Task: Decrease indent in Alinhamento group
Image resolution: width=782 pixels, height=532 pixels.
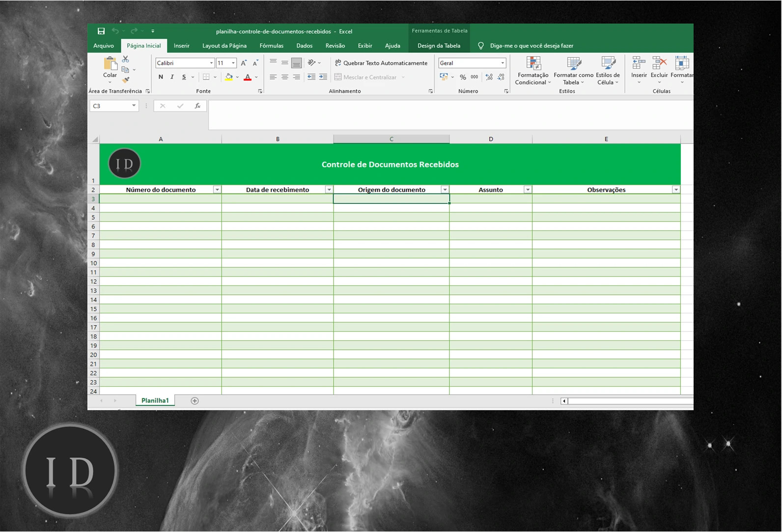Action: [311, 77]
